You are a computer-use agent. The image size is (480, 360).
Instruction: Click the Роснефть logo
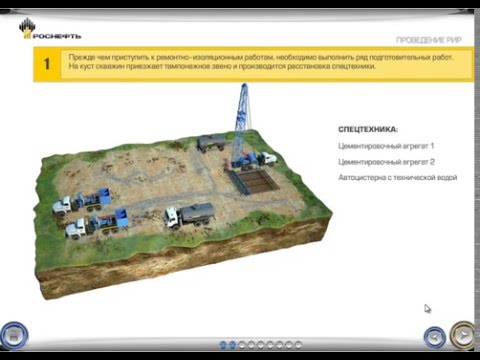point(50,29)
